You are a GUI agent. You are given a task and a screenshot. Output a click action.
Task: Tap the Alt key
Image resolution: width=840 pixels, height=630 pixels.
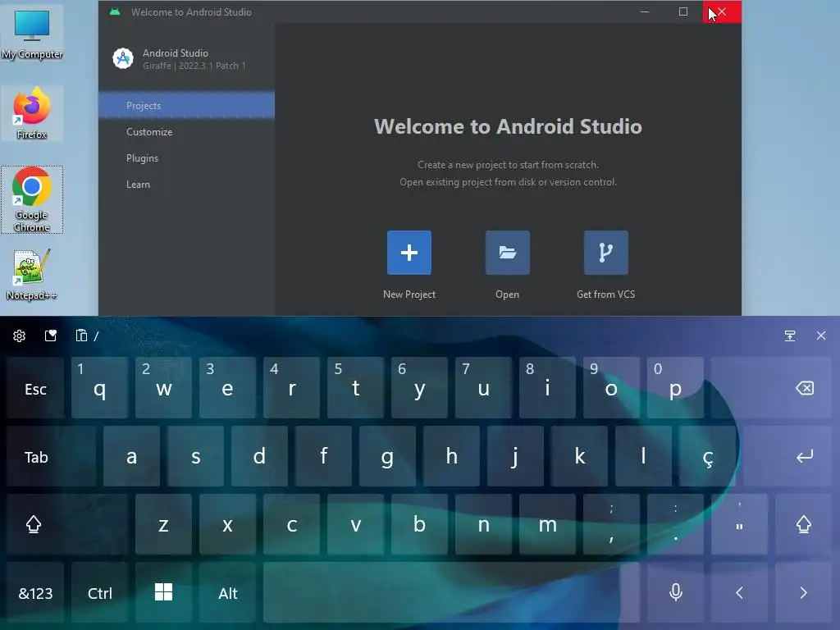coord(228,592)
